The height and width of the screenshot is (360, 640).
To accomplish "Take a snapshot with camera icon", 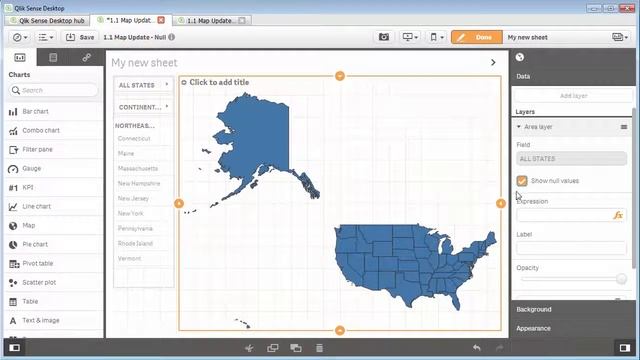I will click(x=384, y=37).
